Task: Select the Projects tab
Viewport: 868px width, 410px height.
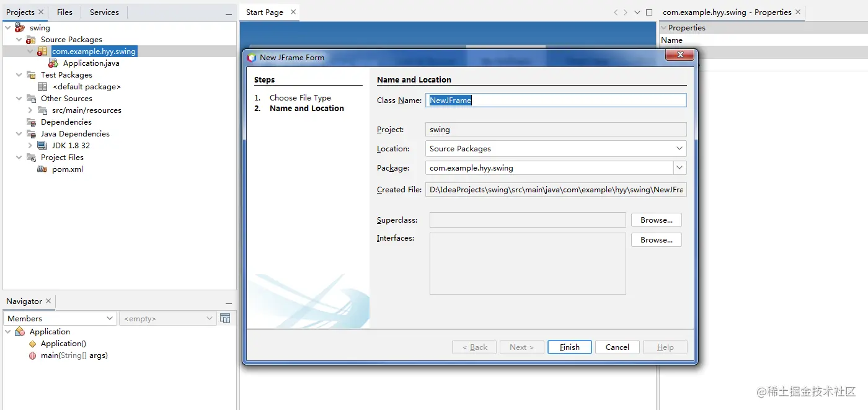Action: (x=20, y=12)
